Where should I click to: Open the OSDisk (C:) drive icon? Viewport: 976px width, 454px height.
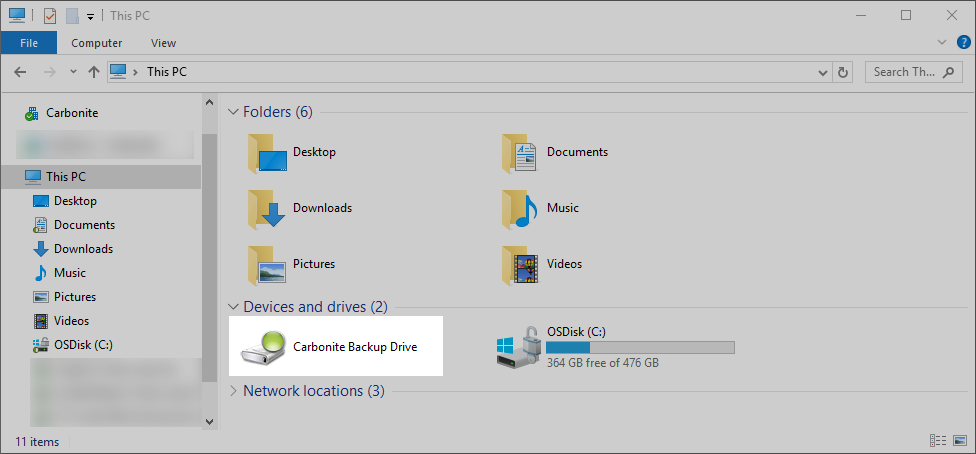pos(518,347)
